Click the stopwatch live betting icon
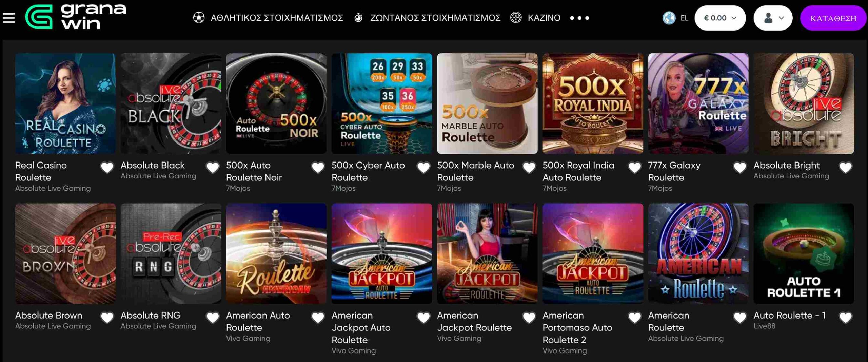The image size is (868, 362). tap(358, 18)
